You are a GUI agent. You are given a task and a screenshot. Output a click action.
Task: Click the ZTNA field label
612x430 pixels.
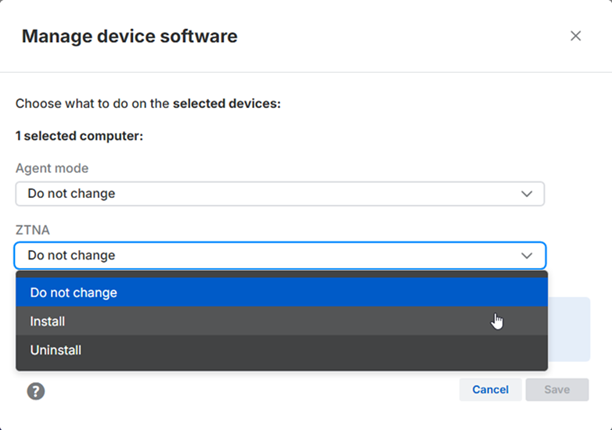pyautogui.click(x=33, y=231)
